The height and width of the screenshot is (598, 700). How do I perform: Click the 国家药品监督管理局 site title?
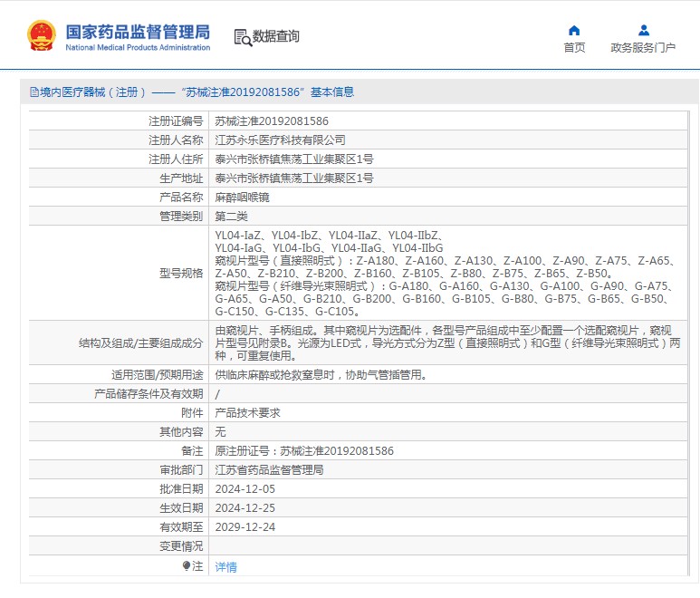click(x=138, y=30)
